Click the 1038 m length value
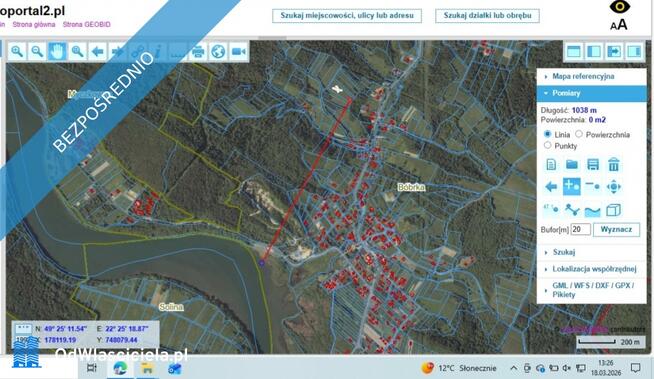 584,110
